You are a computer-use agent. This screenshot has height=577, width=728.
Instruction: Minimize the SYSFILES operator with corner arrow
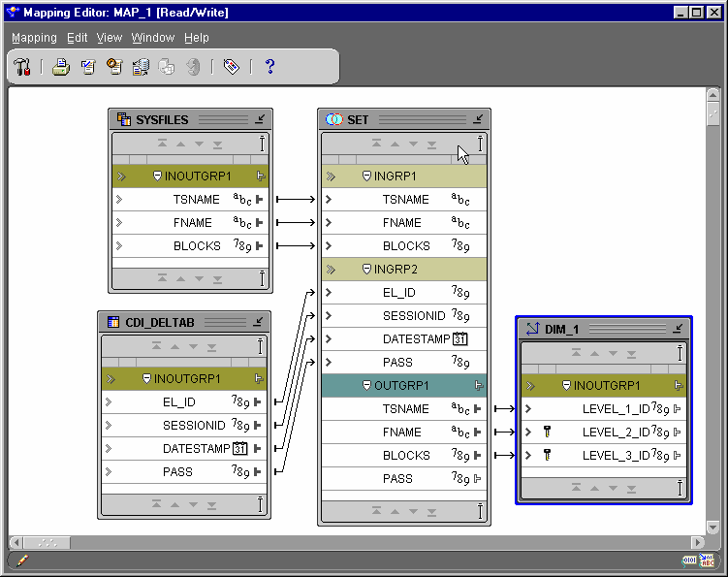point(260,119)
